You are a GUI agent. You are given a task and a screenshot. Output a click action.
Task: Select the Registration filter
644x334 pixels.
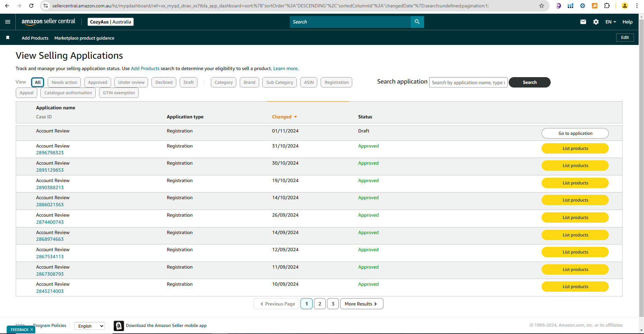pyautogui.click(x=336, y=82)
